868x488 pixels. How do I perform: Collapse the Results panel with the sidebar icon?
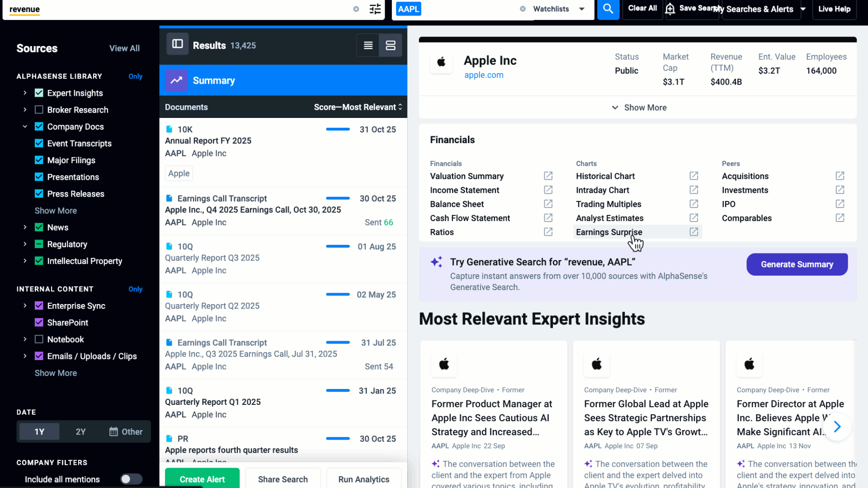tap(177, 44)
